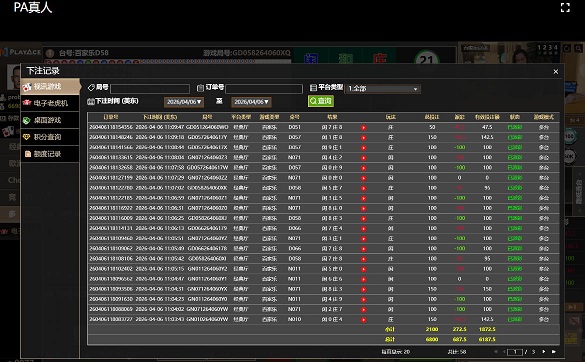Click the total record count 58 text
585x362 pixels.
(x=457, y=352)
